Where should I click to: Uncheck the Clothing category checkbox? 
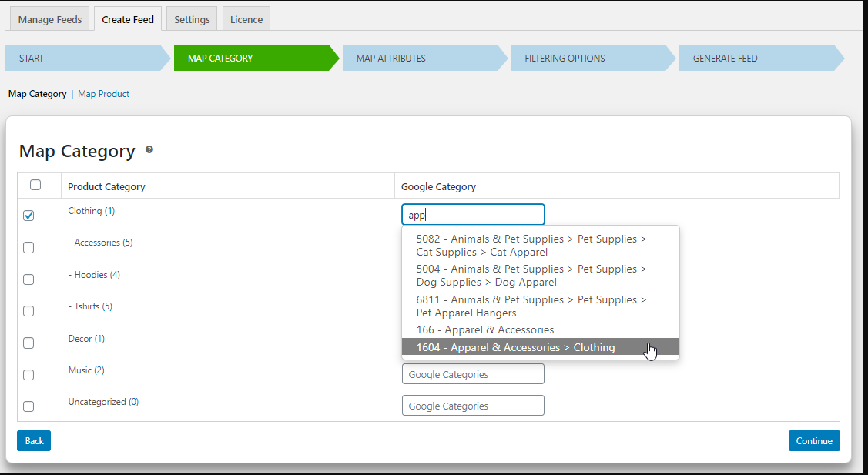click(28, 216)
